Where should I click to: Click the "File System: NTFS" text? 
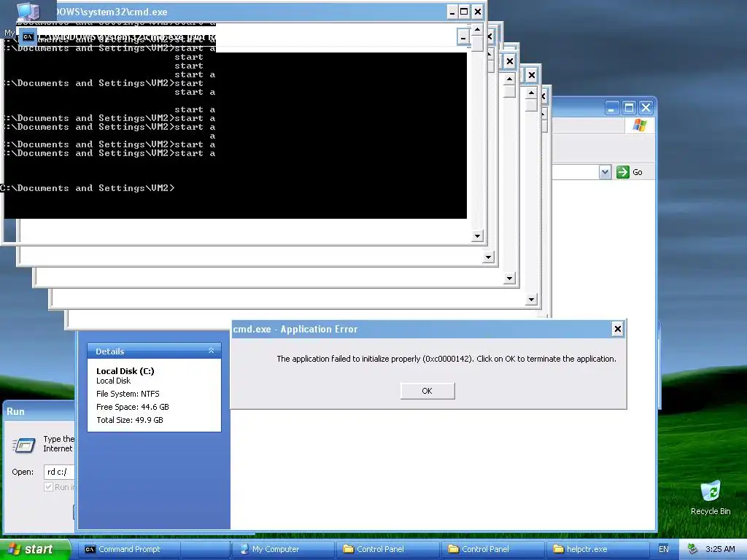[128, 394]
